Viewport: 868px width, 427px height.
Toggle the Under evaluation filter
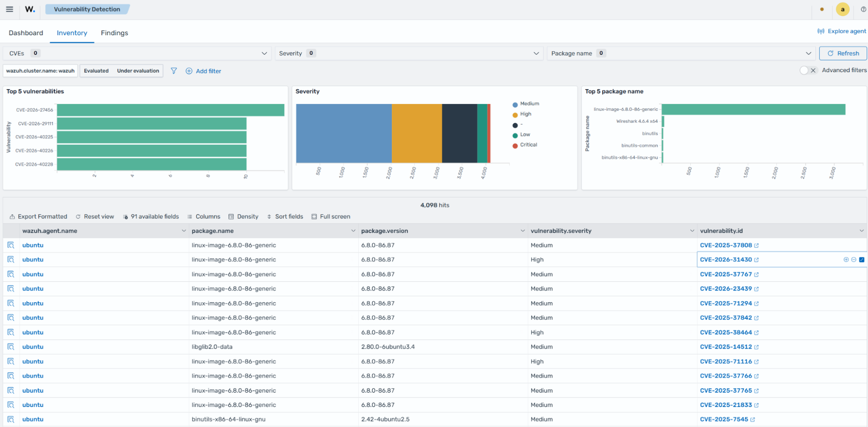click(x=138, y=71)
